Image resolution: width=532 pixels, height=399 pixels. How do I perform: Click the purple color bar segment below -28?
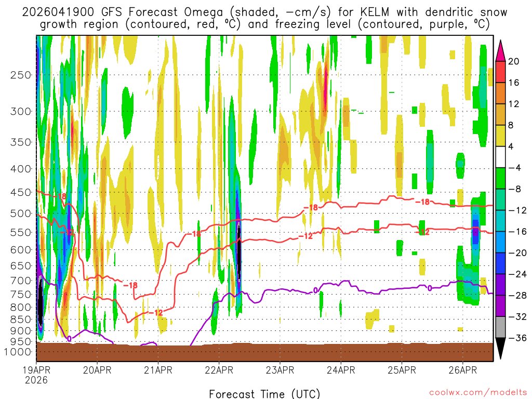click(x=500, y=305)
